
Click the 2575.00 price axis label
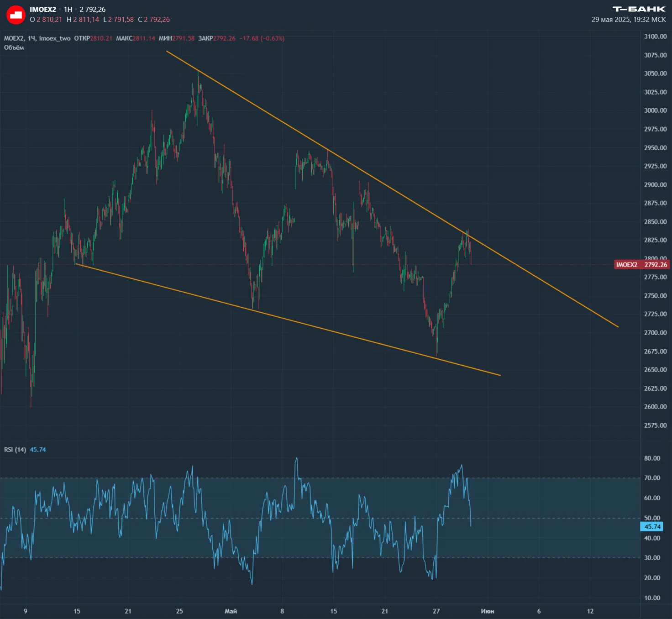pos(655,425)
